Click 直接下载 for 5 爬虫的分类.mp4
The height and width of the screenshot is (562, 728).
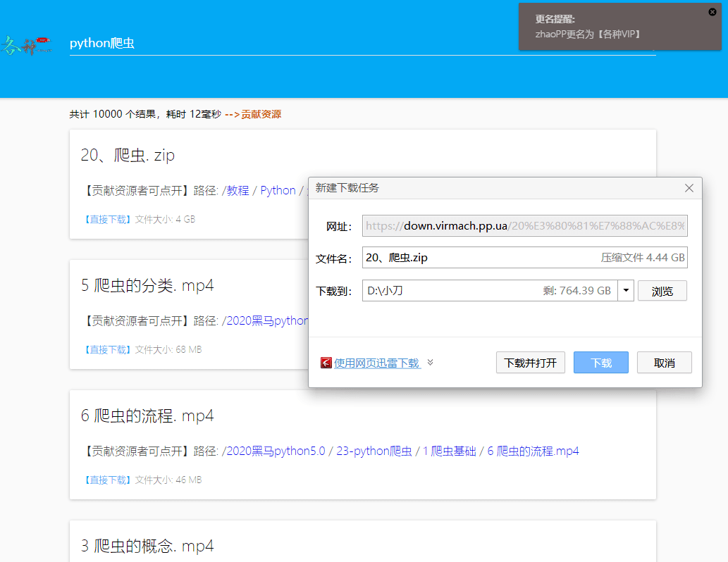point(108,349)
